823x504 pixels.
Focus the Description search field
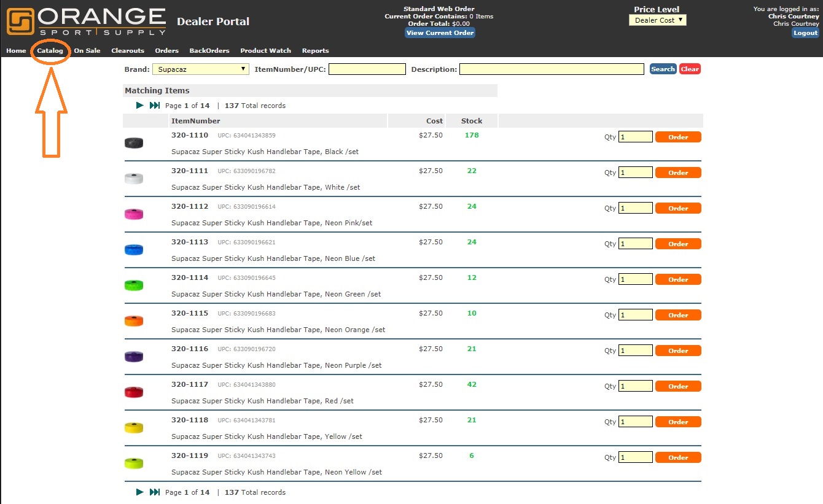click(x=552, y=69)
